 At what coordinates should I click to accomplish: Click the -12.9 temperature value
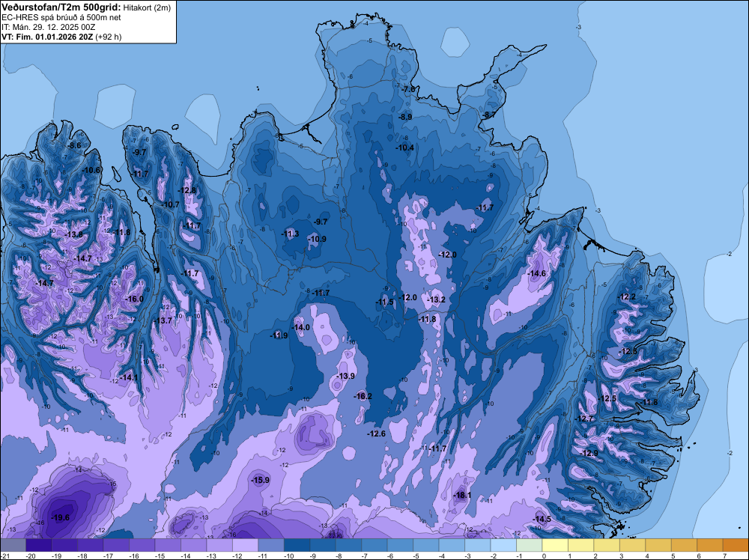coord(588,453)
